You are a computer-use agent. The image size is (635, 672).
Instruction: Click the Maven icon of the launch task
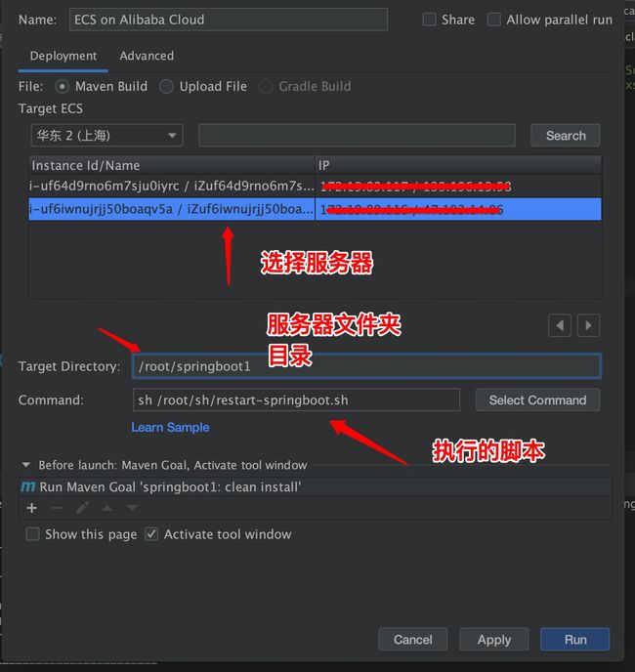tap(28, 486)
